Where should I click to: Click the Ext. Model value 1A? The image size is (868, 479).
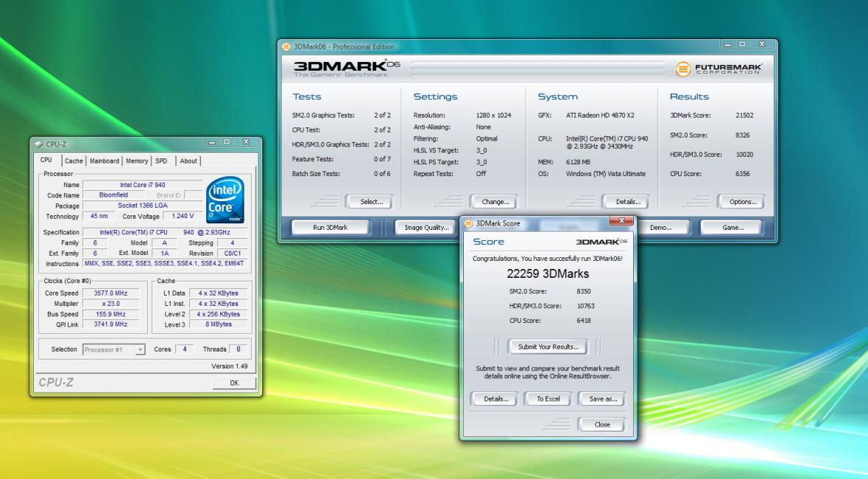point(164,254)
